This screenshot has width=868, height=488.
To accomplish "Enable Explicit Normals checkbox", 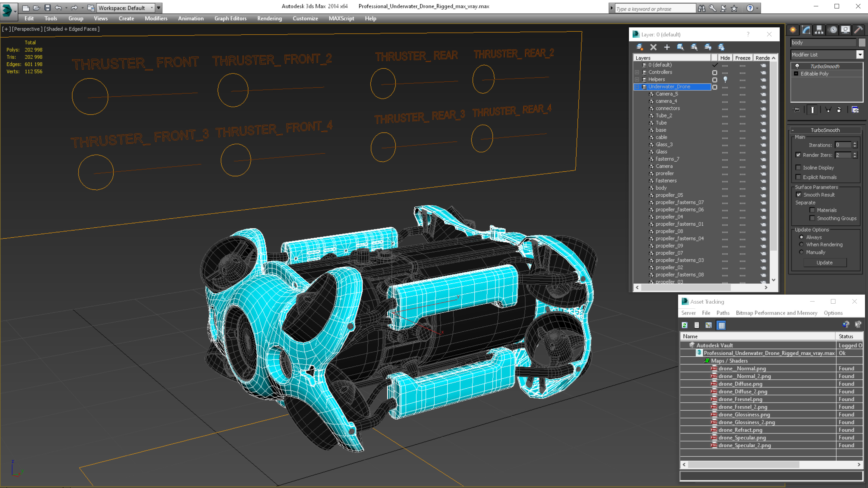I will tap(798, 177).
